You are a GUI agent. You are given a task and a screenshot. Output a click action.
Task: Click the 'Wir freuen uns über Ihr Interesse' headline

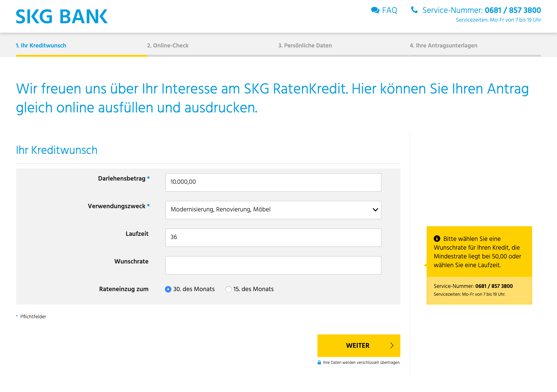[x=272, y=98]
